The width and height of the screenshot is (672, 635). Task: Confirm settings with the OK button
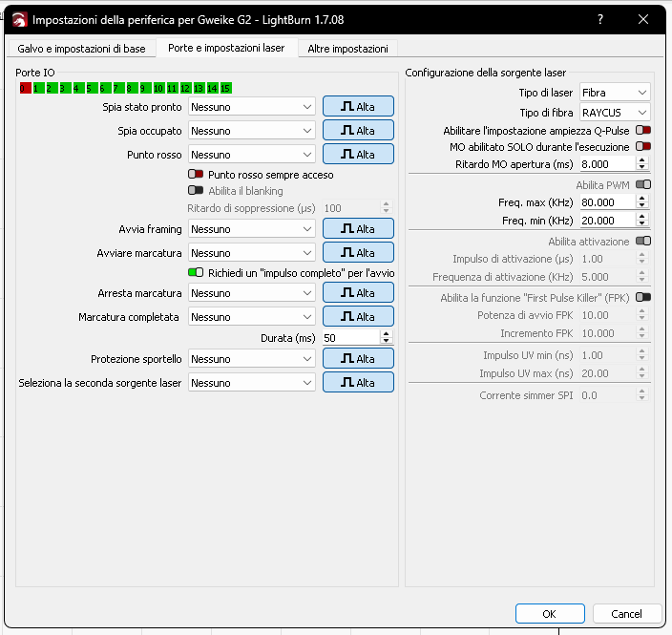click(549, 613)
